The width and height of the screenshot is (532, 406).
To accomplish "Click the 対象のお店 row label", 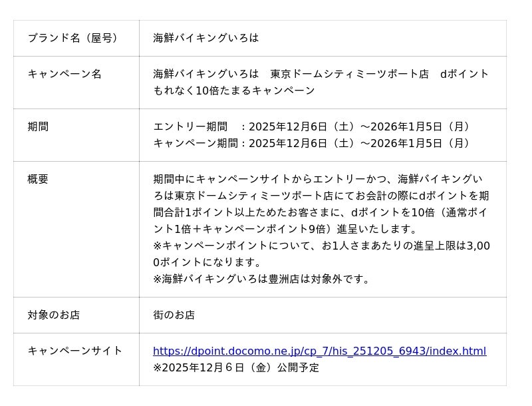I will (x=54, y=315).
